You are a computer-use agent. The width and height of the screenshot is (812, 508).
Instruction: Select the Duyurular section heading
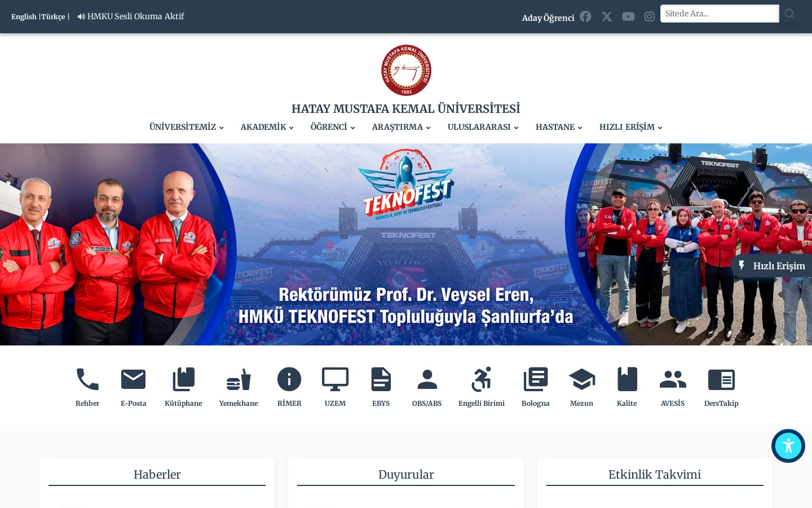click(406, 474)
